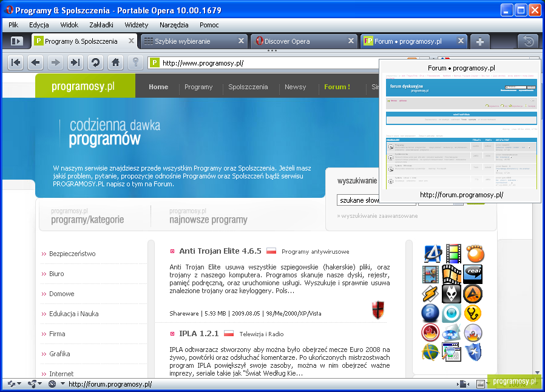Screen dimensions: 545x392
Task: Open Spolszczenia in site navigation
Action: [x=248, y=87]
